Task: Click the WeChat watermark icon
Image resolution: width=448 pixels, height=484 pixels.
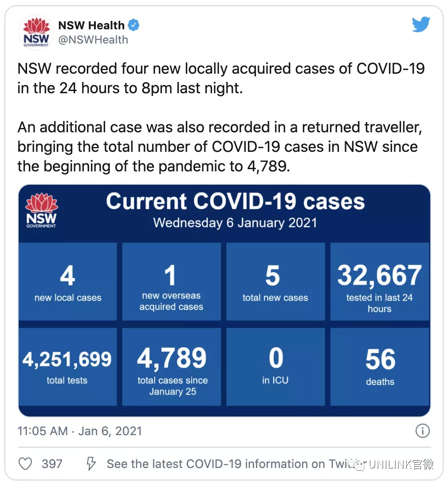Action: [359, 464]
